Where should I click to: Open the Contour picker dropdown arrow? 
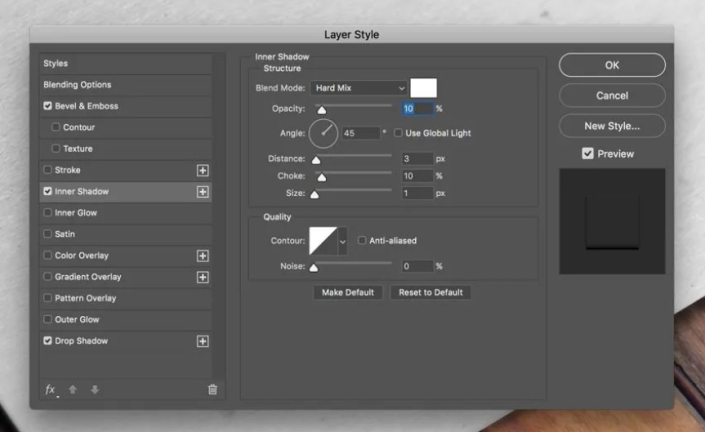click(343, 241)
